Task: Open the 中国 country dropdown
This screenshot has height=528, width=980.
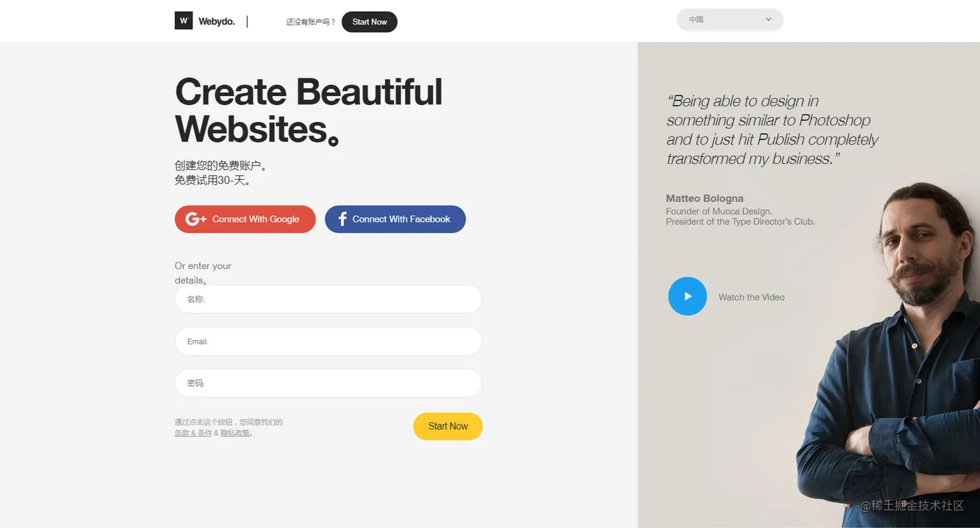Action: [x=729, y=19]
